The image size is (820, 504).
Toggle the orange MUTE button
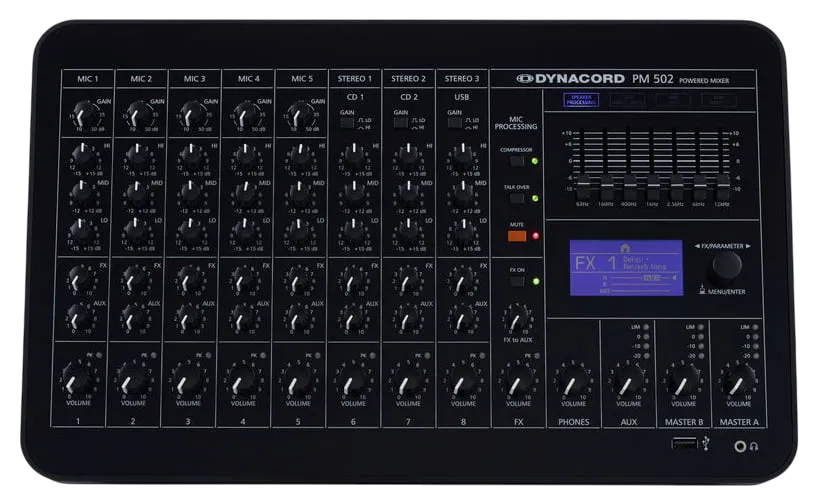tap(517, 236)
